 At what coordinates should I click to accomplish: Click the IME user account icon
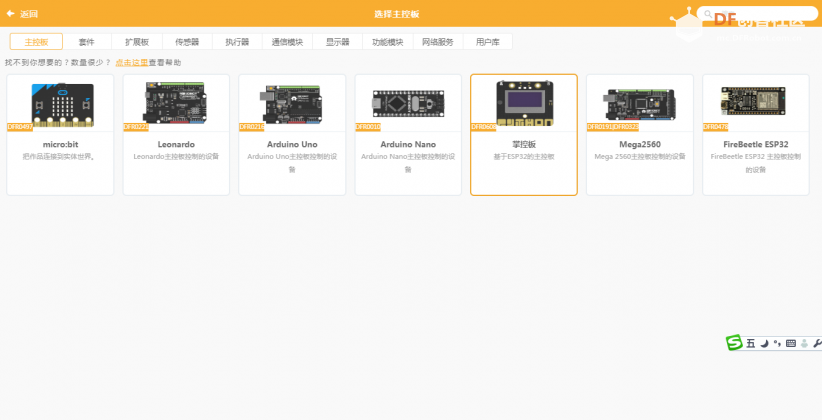pyautogui.click(x=804, y=343)
